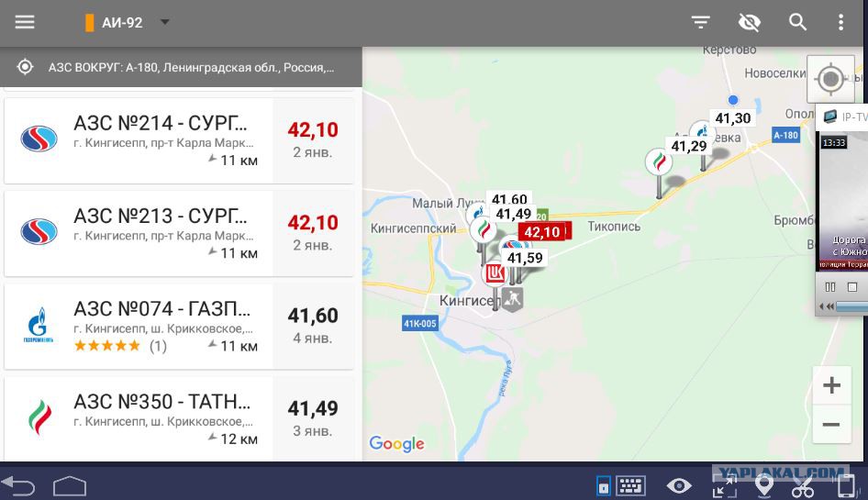868x500 pixels.
Task: Open the keyboard icon in system bar
Action: (630, 485)
